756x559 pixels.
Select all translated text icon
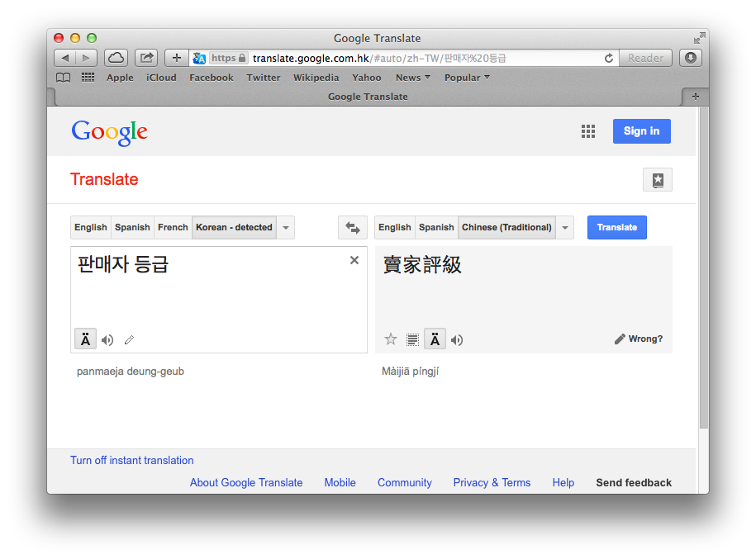point(412,339)
